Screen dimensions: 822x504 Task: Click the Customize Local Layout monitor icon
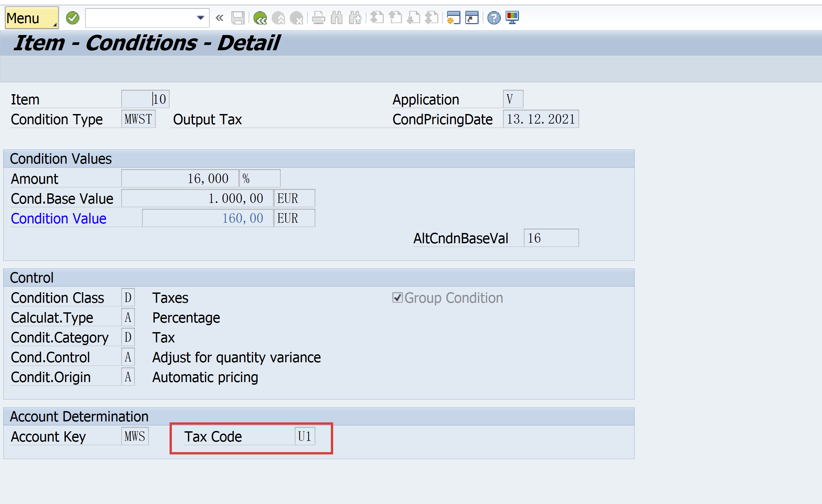point(512,18)
